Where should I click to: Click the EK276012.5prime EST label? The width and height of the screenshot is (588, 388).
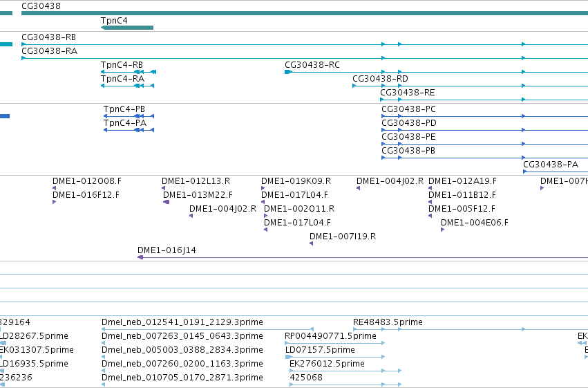click(327, 364)
